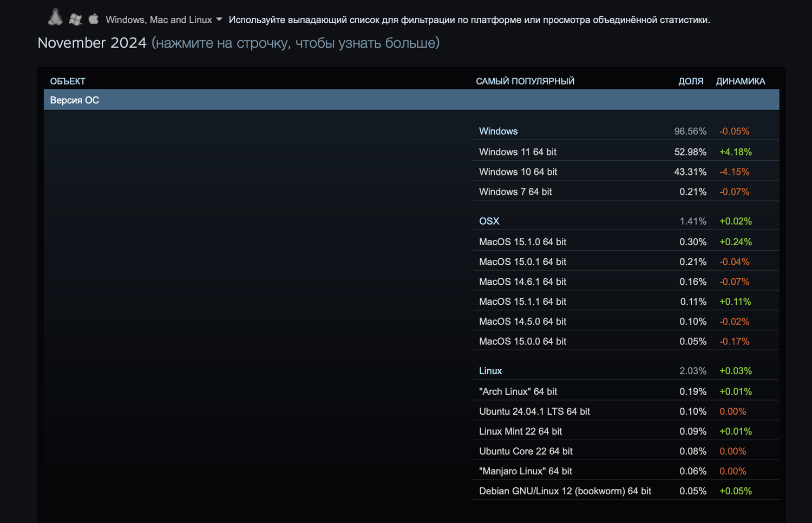Click the "САМЫЙ ПОПУЛЯРНЫЙ" column header

525,81
